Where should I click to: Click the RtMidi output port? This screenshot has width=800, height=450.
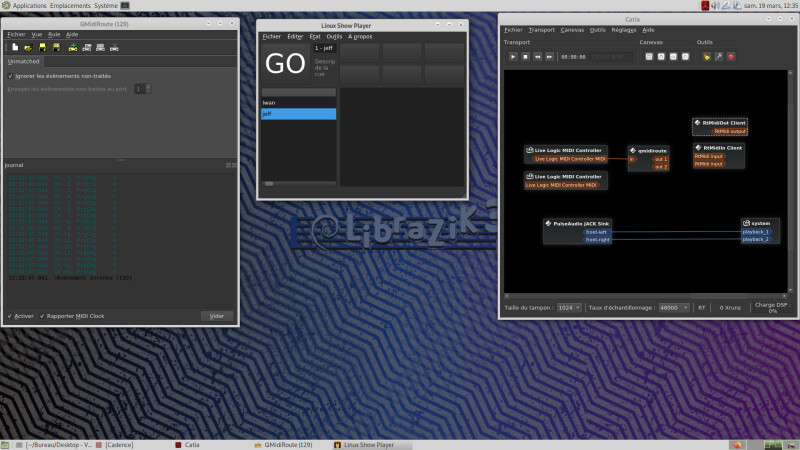(x=730, y=132)
